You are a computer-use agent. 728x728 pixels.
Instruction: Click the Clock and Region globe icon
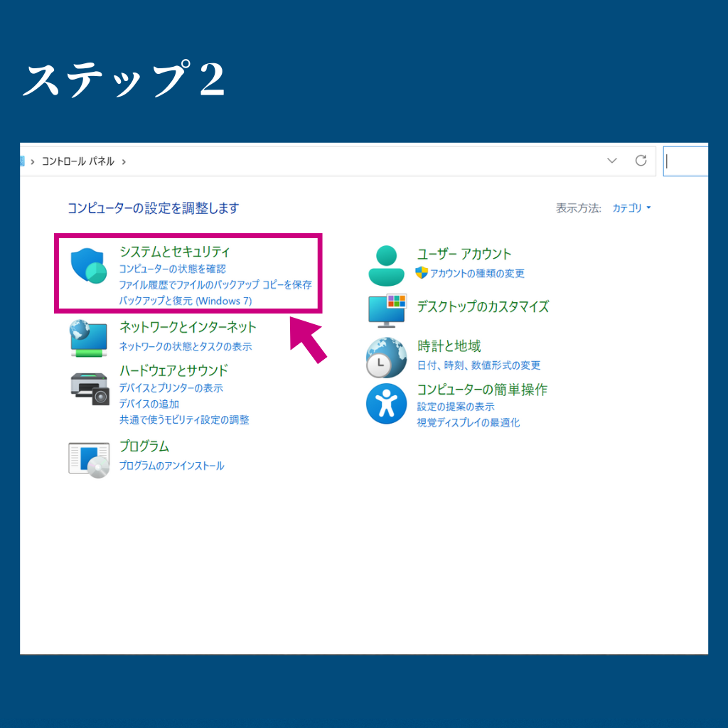pyautogui.click(x=386, y=358)
